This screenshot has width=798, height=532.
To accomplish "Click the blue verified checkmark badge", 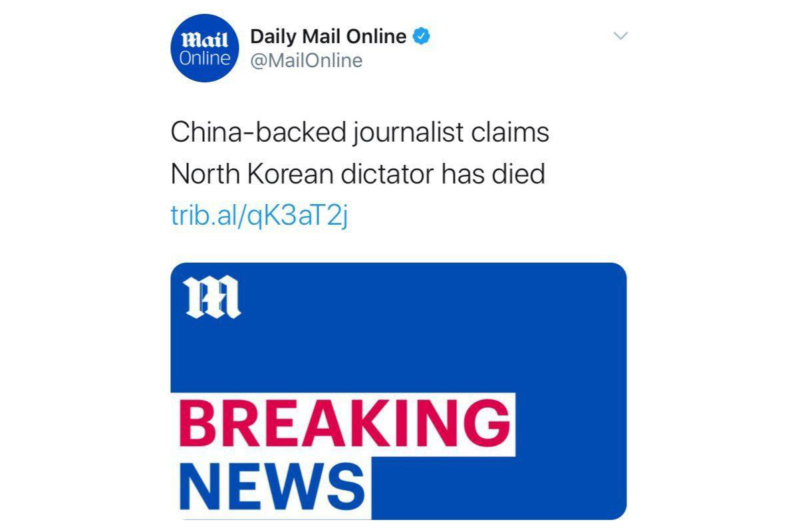I will click(422, 36).
